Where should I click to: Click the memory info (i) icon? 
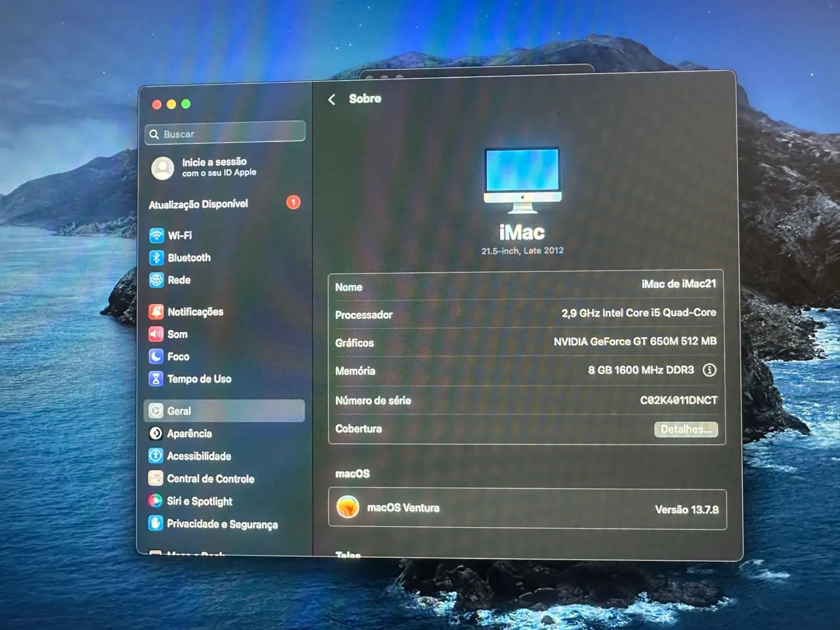tap(709, 370)
